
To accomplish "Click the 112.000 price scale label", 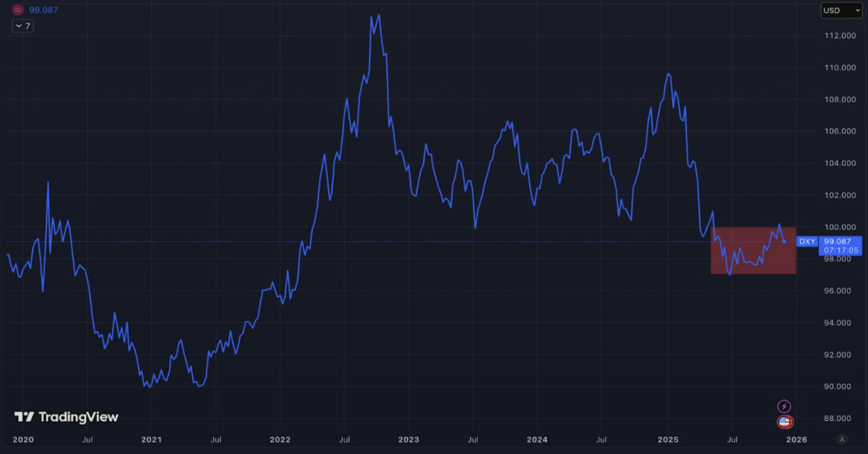I will [840, 36].
